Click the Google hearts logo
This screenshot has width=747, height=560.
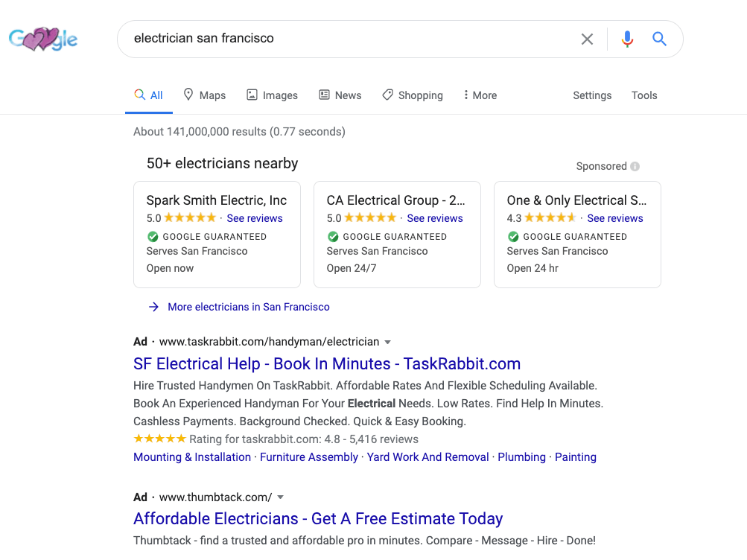(43, 39)
